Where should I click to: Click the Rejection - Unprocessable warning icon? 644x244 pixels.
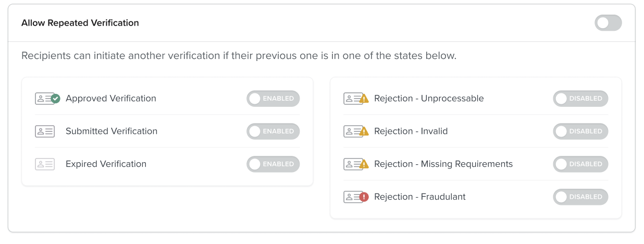[x=364, y=99]
